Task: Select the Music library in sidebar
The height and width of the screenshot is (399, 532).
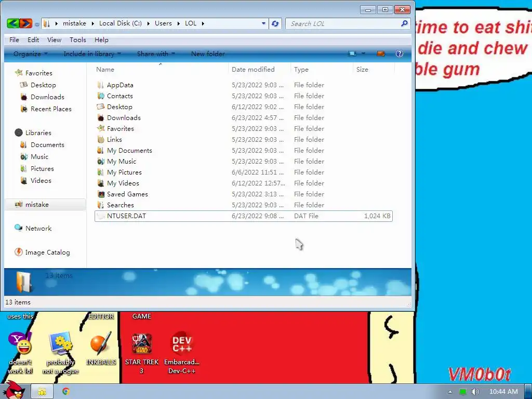Action: 34,157
